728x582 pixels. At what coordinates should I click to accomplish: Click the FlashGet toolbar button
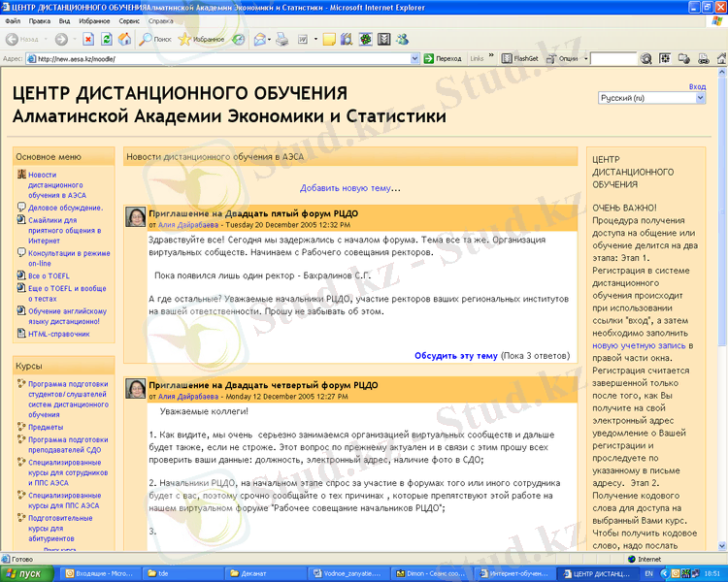coord(519,58)
